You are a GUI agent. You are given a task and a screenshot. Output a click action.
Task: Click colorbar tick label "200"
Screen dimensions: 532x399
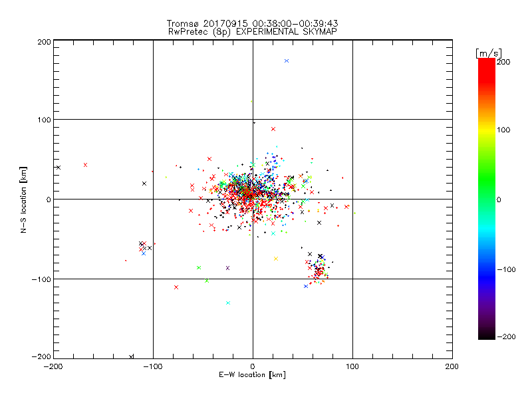tap(503, 62)
